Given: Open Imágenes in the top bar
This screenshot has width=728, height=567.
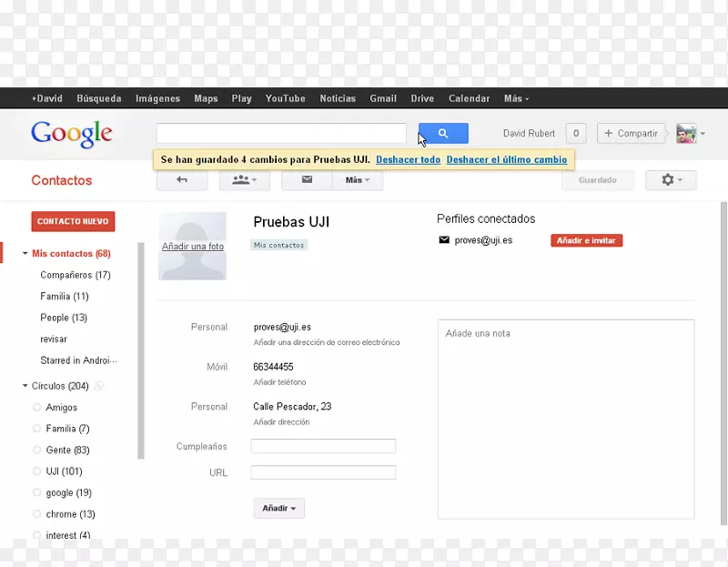Looking at the screenshot, I should pyautogui.click(x=157, y=98).
